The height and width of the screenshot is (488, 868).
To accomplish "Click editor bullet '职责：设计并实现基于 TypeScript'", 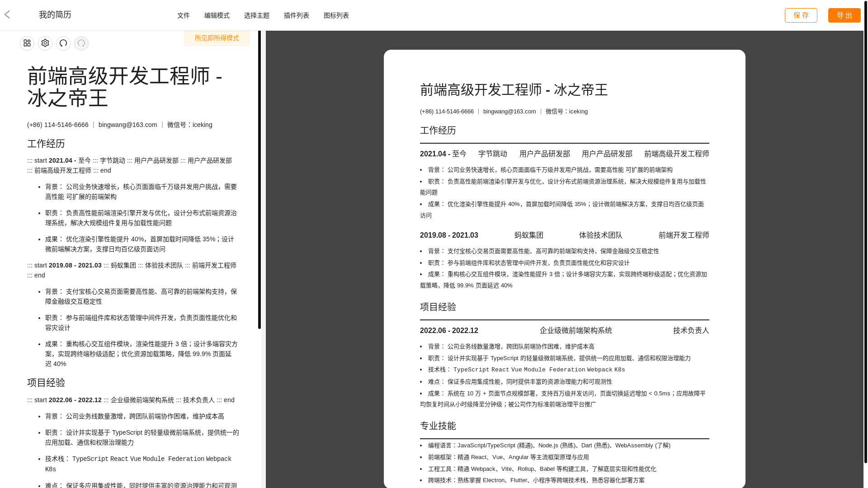I will click(x=142, y=437).
